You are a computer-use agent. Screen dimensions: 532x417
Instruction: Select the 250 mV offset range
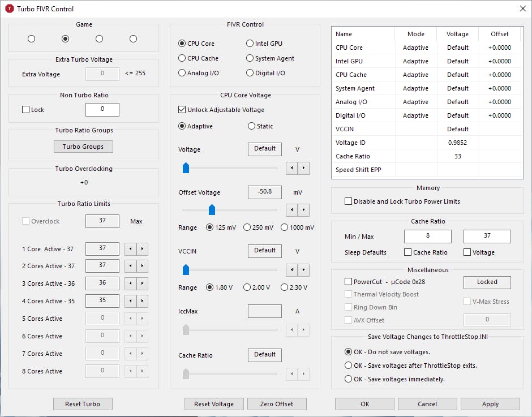pyautogui.click(x=247, y=227)
